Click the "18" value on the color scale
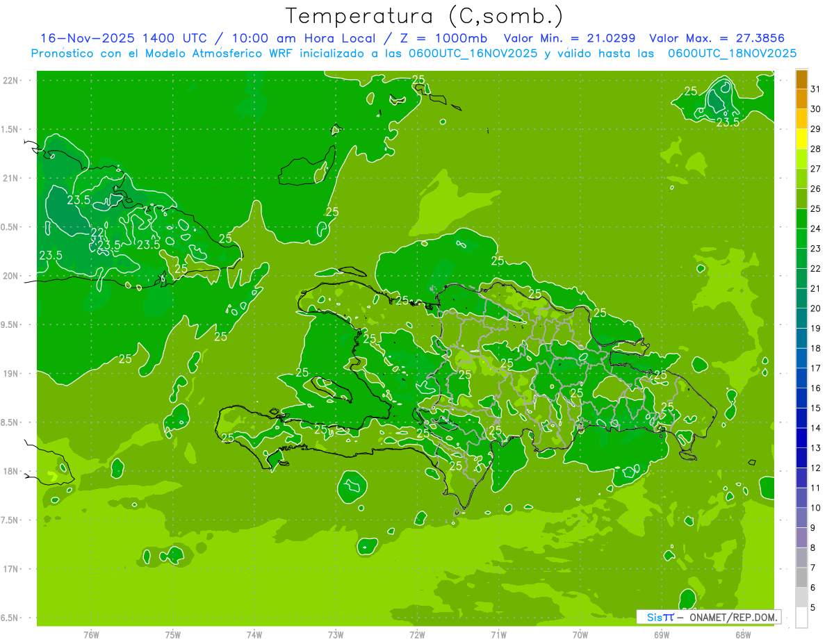Image resolution: width=834 pixels, height=644 pixels. 816,349
